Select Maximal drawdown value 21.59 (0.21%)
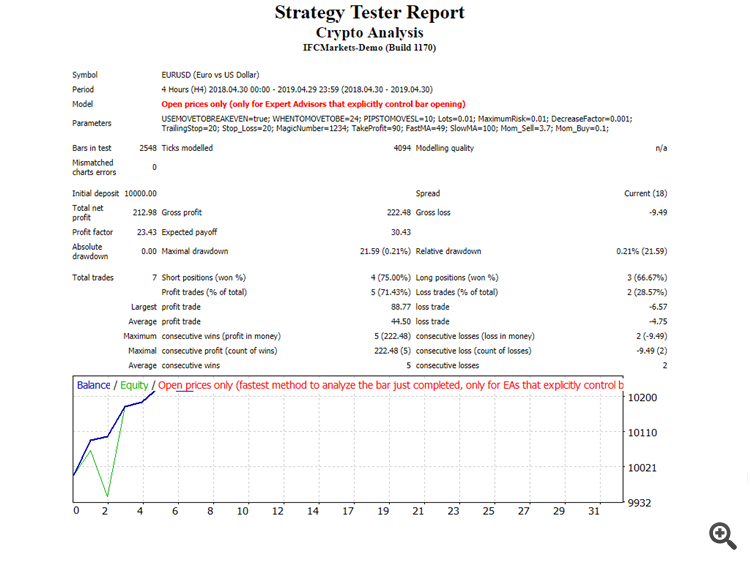 [x=385, y=252]
